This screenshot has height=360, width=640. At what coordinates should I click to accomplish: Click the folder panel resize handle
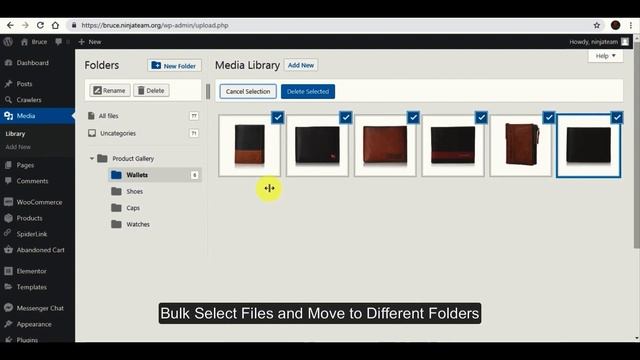click(x=208, y=91)
